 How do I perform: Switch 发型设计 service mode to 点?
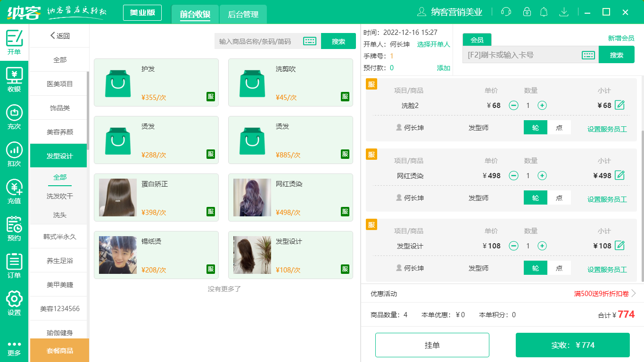pyautogui.click(x=560, y=268)
